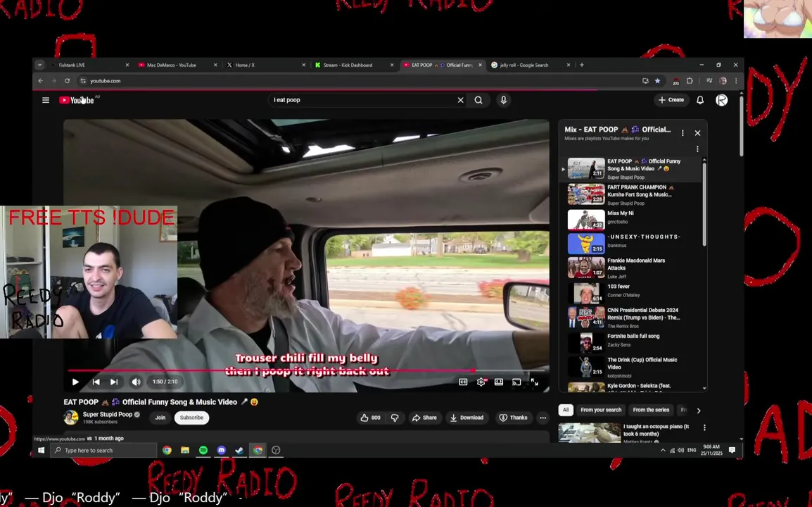This screenshot has height=507, width=812.
Task: Join the Super Stupid Poop channel
Action: point(160,418)
